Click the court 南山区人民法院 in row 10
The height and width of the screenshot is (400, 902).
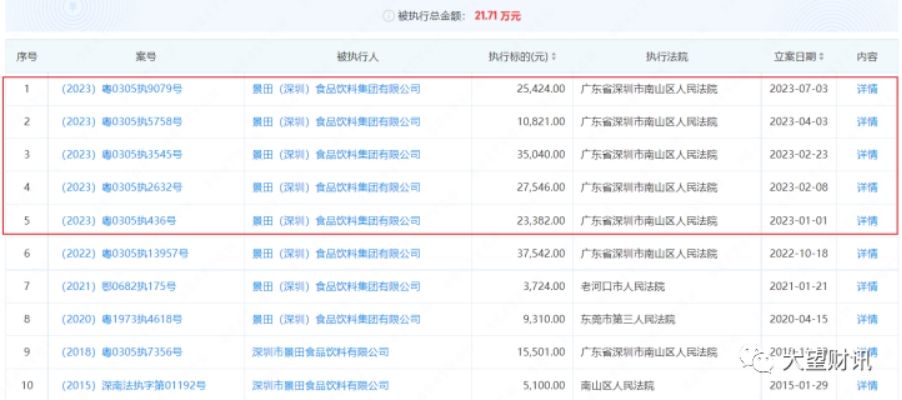617,385
